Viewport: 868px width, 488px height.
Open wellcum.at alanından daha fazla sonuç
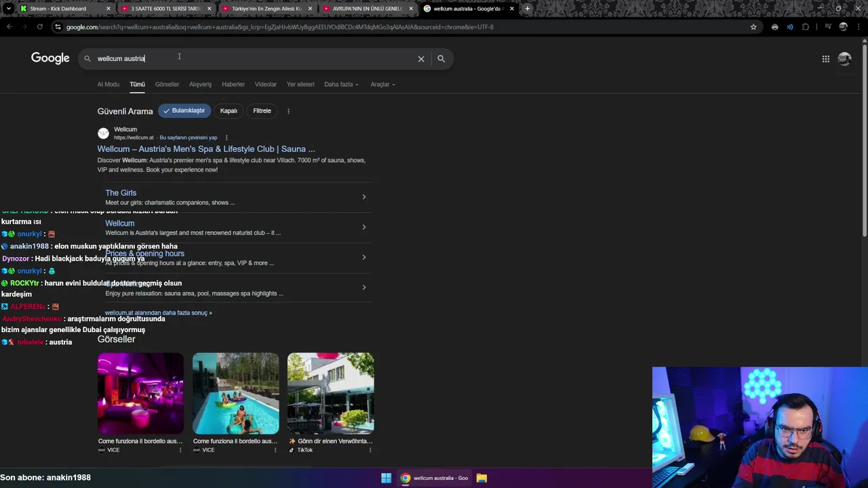[x=159, y=313]
